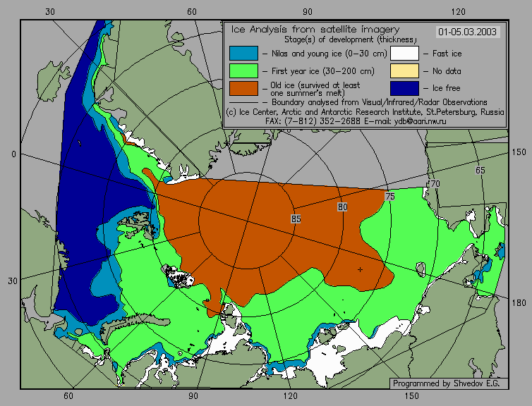The width and height of the screenshot is (532, 406).
Task: Click the 90 longitude label below the map
Action: (x=193, y=396)
